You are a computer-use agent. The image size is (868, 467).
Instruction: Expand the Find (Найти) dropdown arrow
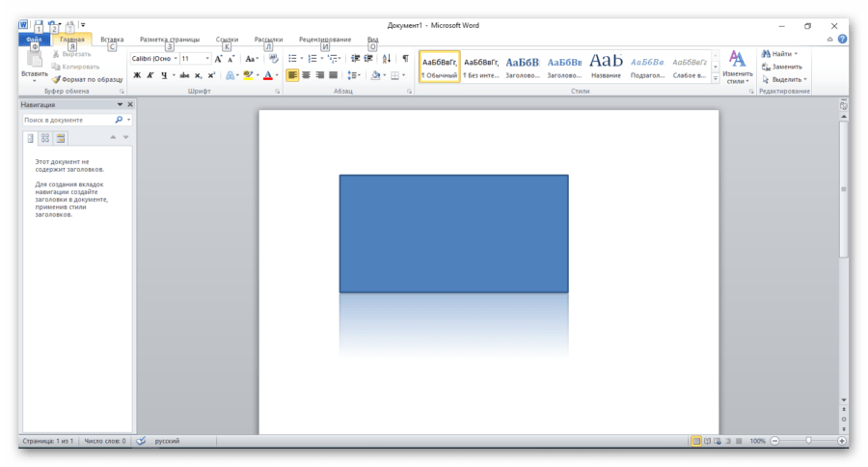pyautogui.click(x=796, y=54)
